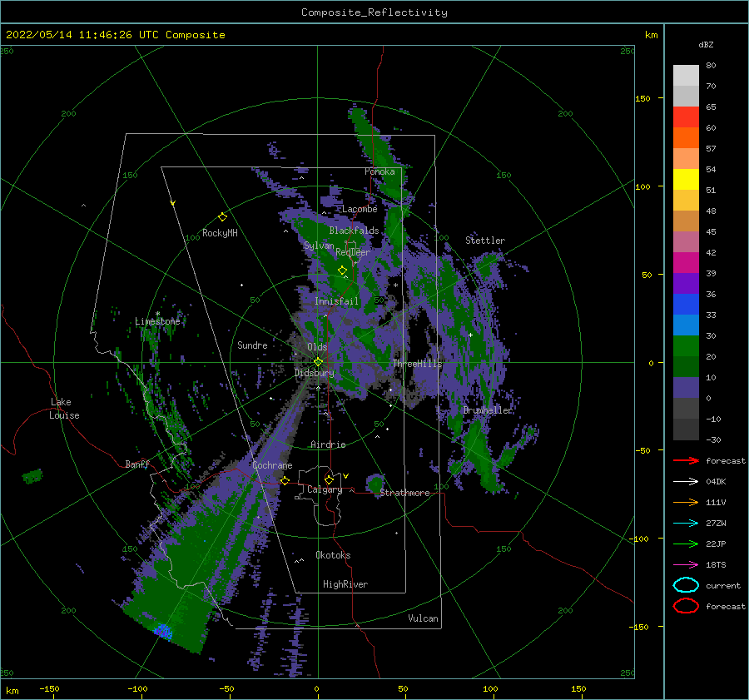Image resolution: width=749 pixels, height=700 pixels.
Task: Click the orange 111V arrow in legend
Action: [686, 502]
